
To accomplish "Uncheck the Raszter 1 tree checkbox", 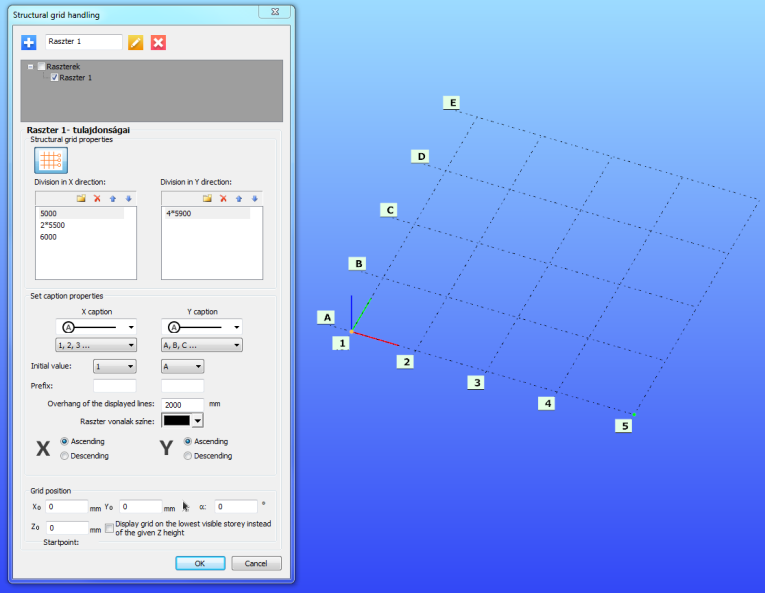I will (x=54, y=77).
